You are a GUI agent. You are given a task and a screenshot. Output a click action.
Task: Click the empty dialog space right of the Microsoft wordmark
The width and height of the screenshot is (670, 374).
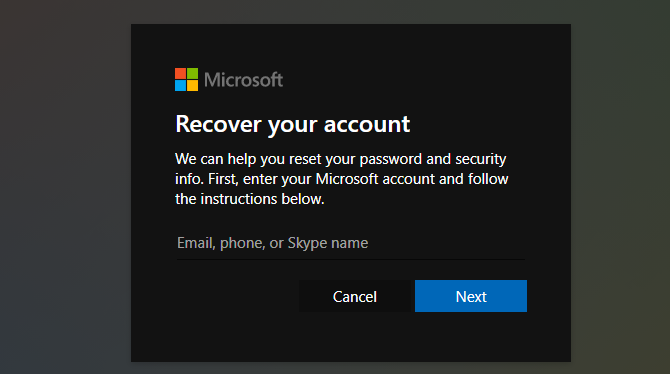pos(425,80)
